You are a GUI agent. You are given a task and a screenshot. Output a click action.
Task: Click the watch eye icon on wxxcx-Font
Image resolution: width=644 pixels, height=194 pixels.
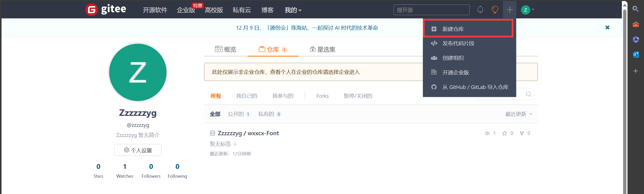[487, 133]
